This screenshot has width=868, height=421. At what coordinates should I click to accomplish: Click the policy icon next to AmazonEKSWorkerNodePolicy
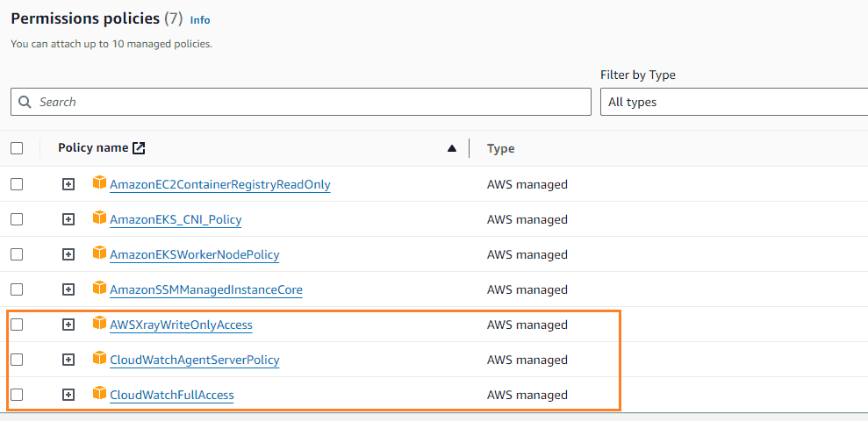click(100, 253)
